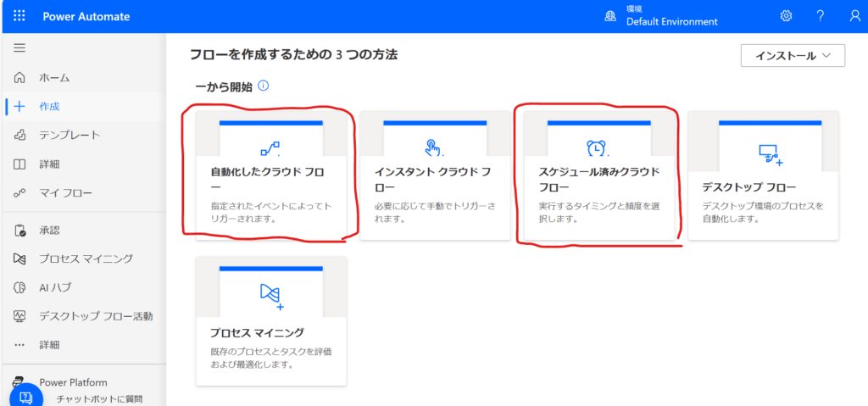Click the 一から開始 label
Viewport: 868px width, 406px height.
(x=224, y=87)
